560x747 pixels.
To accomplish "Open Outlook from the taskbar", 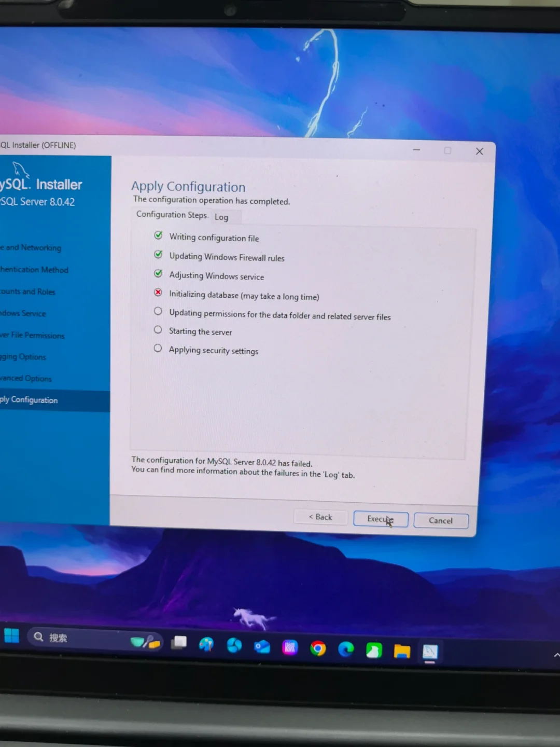I will click(262, 647).
